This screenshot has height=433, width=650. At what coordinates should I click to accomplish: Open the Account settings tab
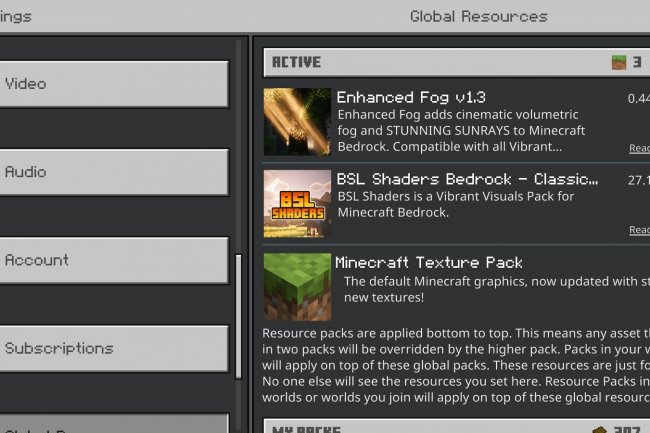pos(114,260)
